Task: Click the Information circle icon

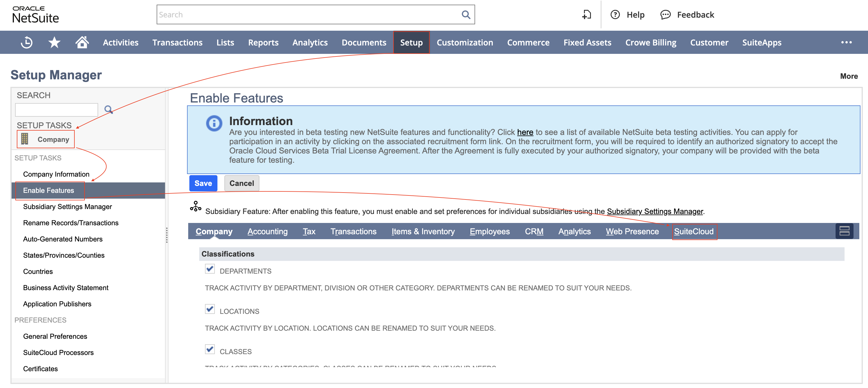Action: click(214, 123)
